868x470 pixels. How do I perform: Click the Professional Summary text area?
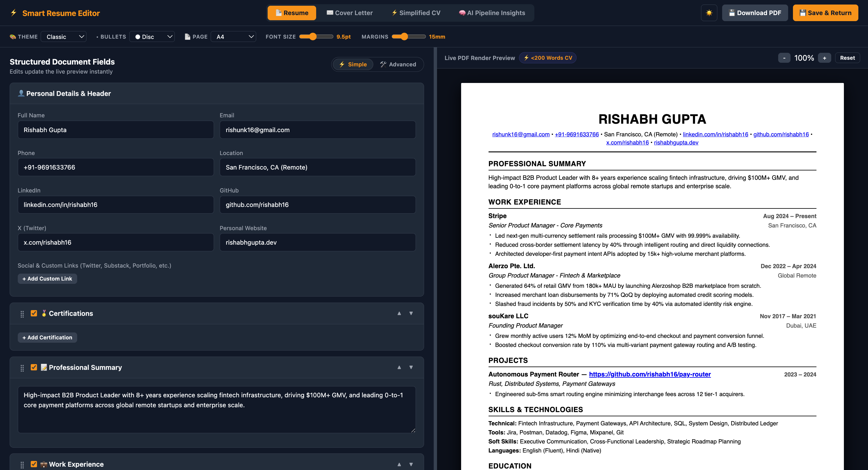(x=217, y=410)
